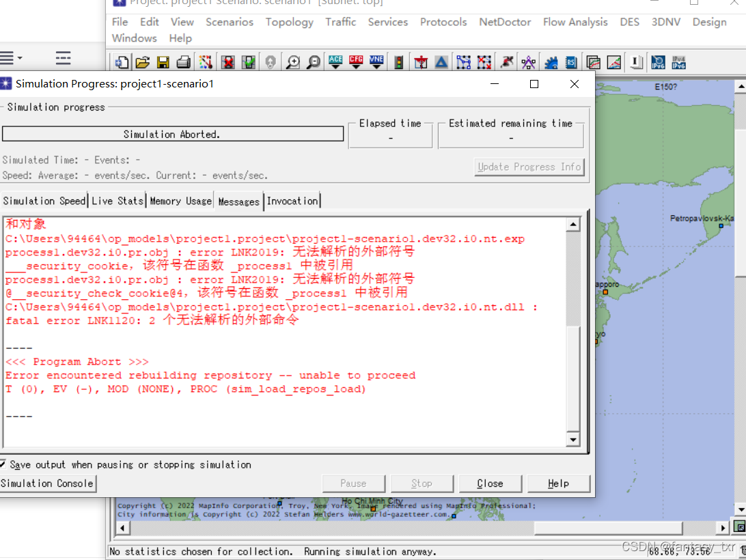Click the messages scrollbar up arrow

click(573, 224)
